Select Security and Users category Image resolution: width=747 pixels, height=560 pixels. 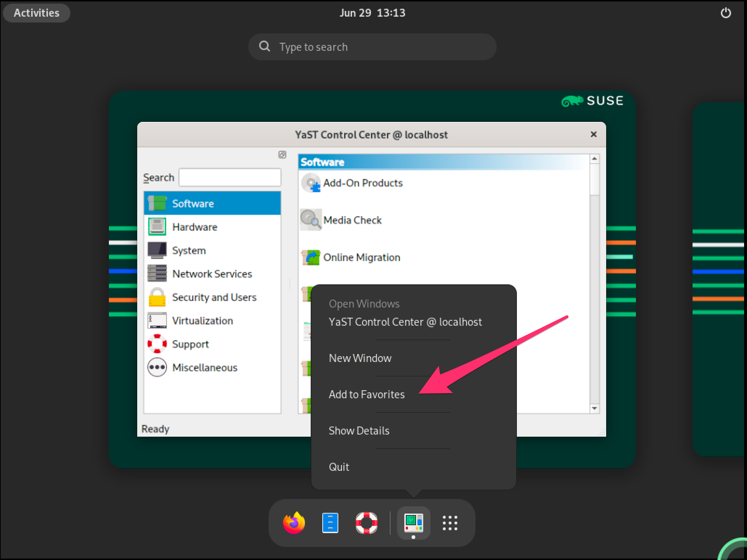[x=212, y=297]
